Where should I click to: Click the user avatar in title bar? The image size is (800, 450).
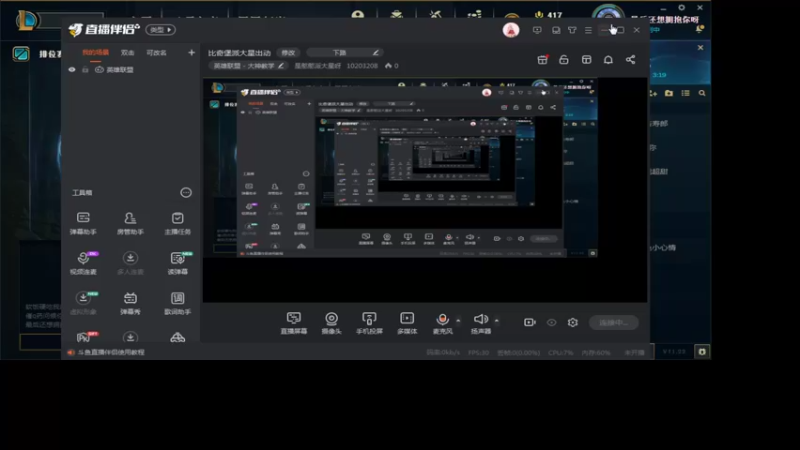click(x=511, y=30)
